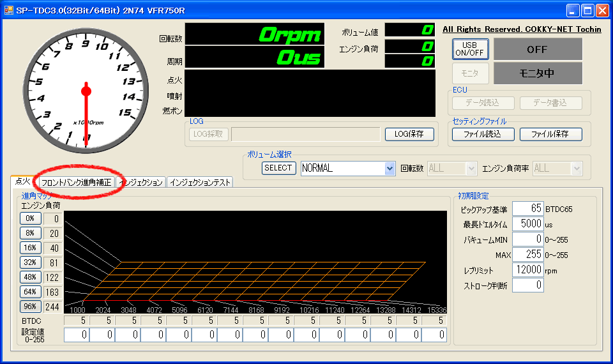Select the 0% engine load button
The width and height of the screenshot is (613, 364).
[x=30, y=218]
